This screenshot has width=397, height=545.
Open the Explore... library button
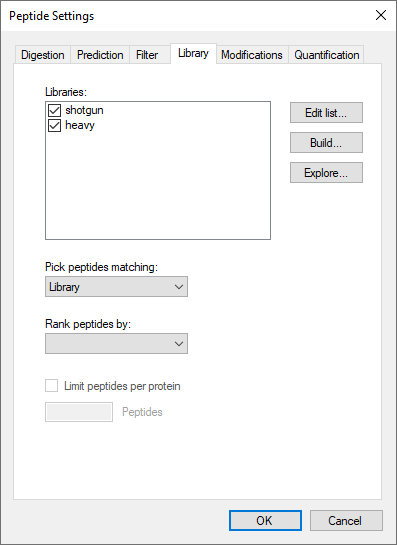point(326,173)
